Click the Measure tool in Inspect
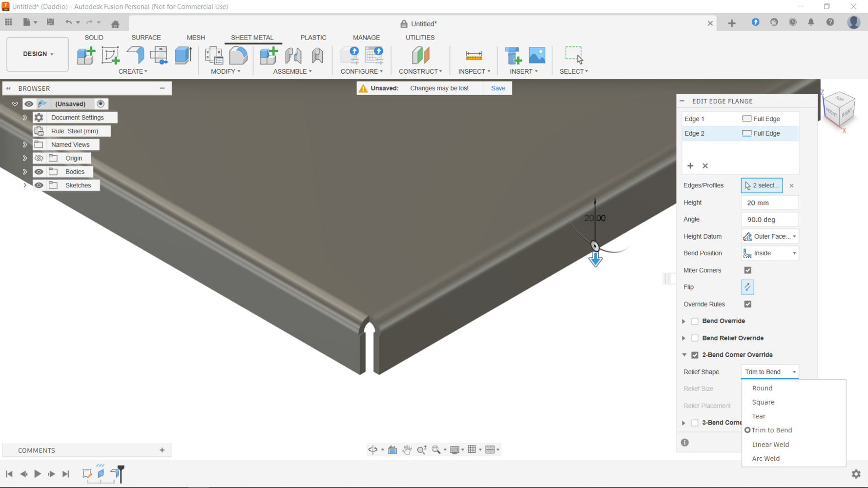Viewport: 868px width, 488px height. click(x=474, y=56)
